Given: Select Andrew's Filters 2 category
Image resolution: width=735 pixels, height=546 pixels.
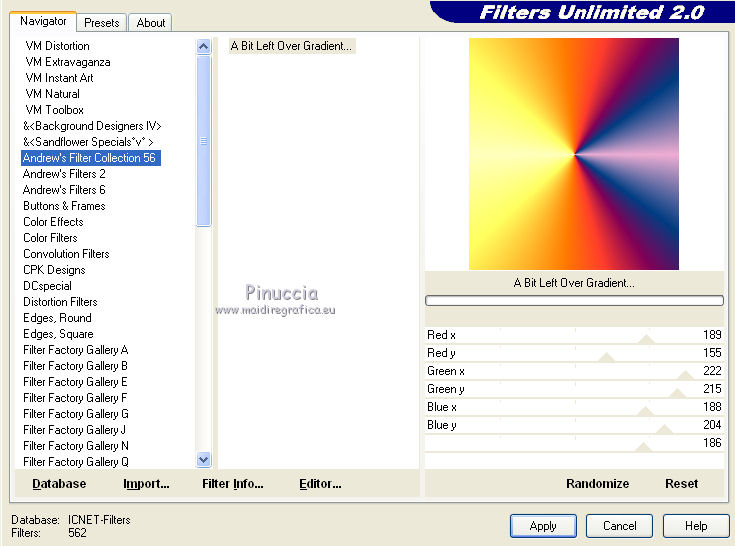Looking at the screenshot, I should coord(64,174).
